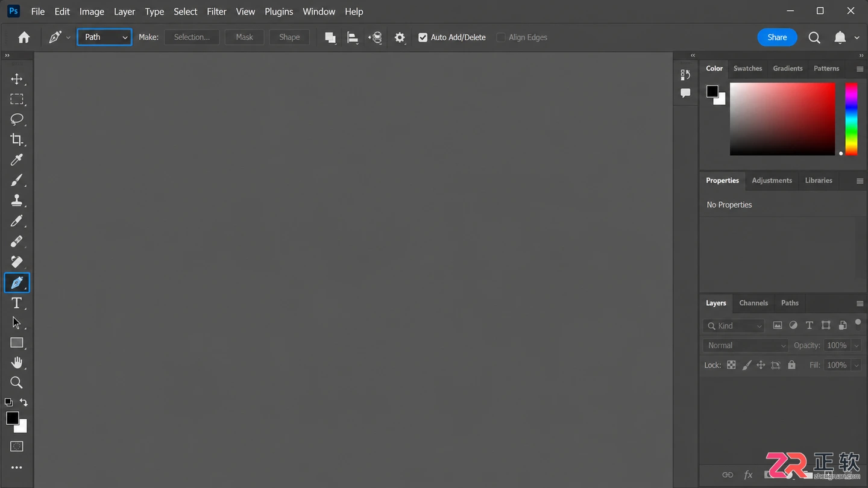Open Layers panel flyout menu

pos(860,303)
